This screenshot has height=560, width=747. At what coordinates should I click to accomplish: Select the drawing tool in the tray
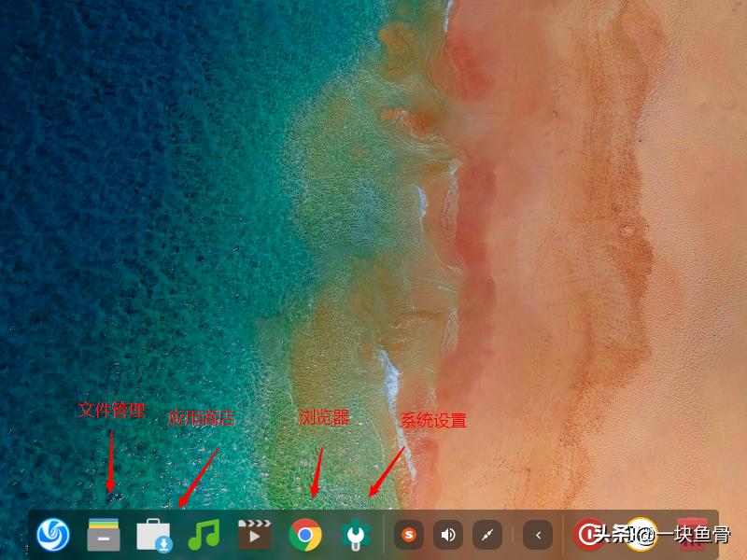coord(487,537)
